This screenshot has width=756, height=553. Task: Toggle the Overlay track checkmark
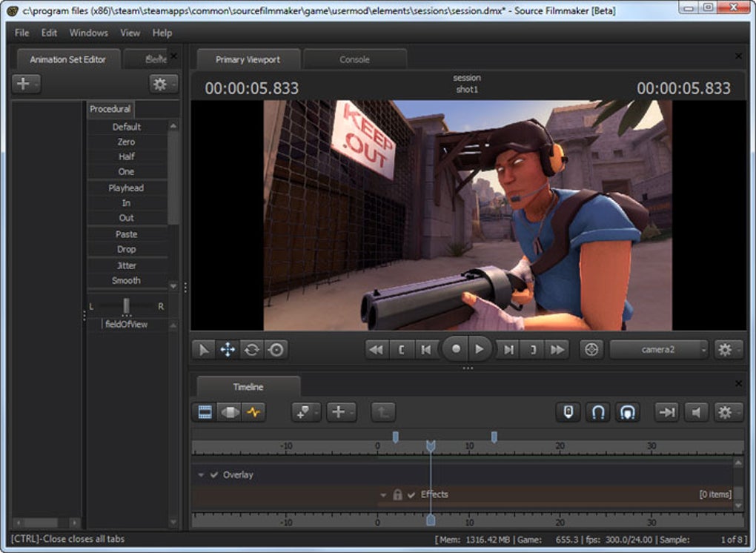[214, 474]
